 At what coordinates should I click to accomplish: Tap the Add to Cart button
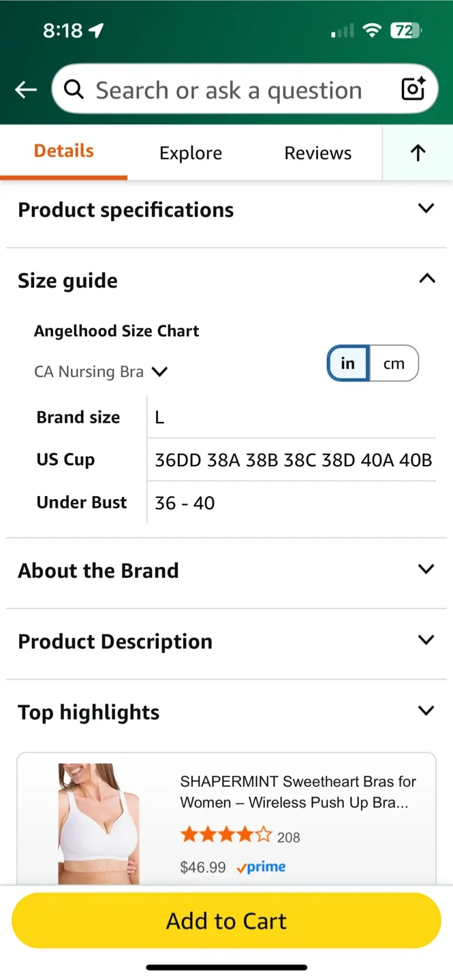pyautogui.click(x=226, y=920)
